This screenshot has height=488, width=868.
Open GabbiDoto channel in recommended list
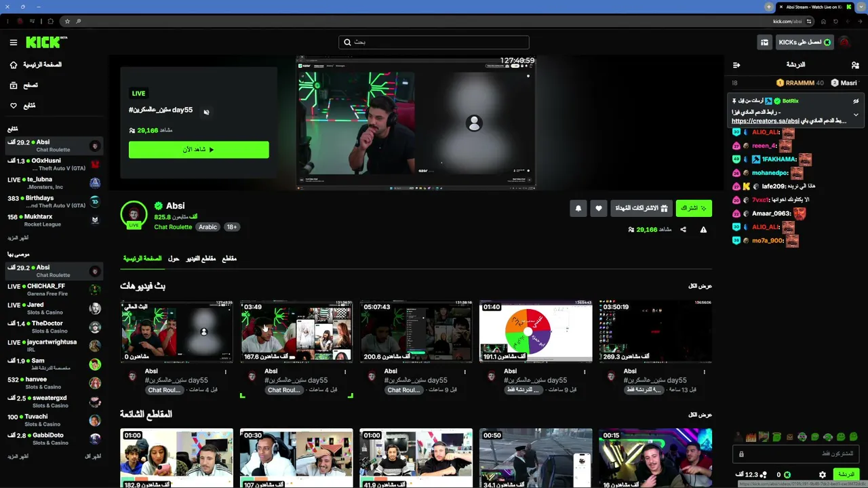(54, 439)
